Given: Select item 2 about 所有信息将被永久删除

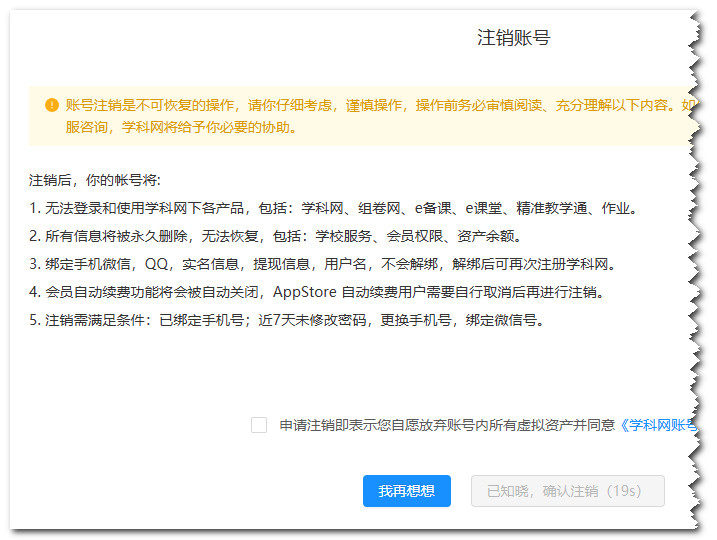Looking at the screenshot, I should click(275, 236).
